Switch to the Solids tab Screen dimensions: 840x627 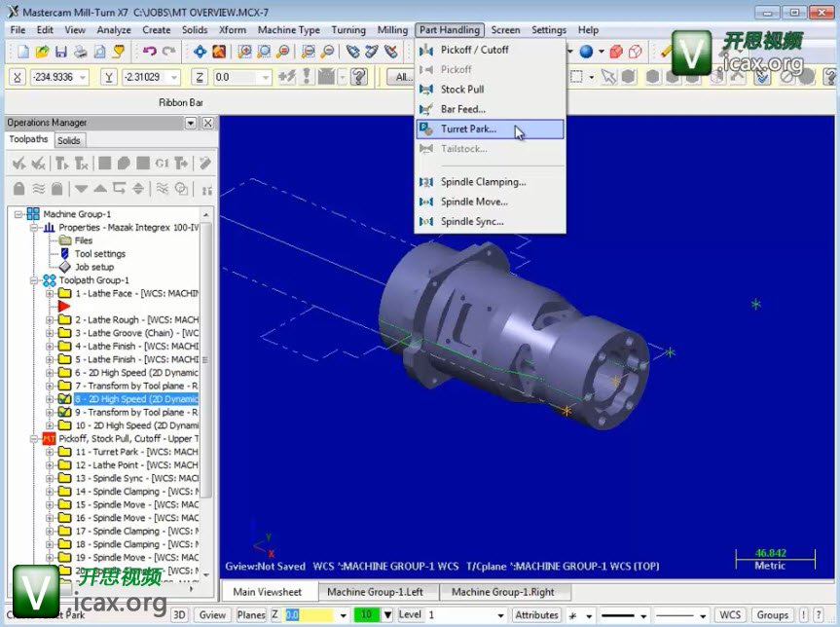[x=68, y=140]
